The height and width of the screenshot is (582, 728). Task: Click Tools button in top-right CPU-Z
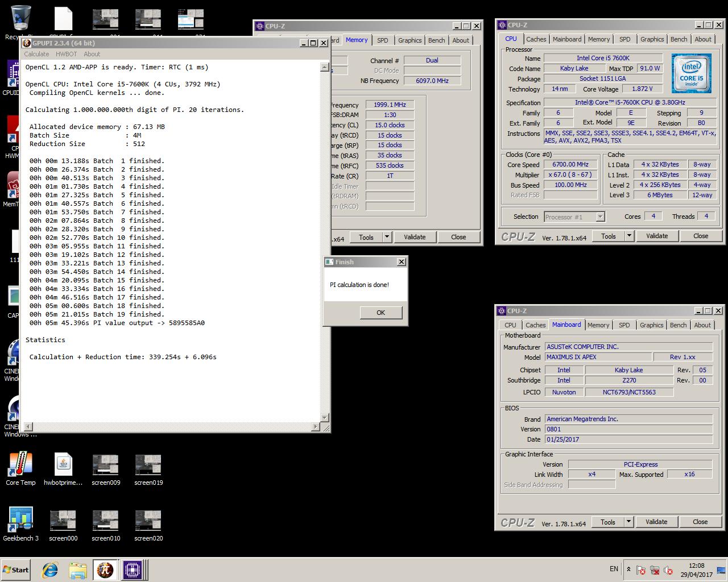(609, 236)
